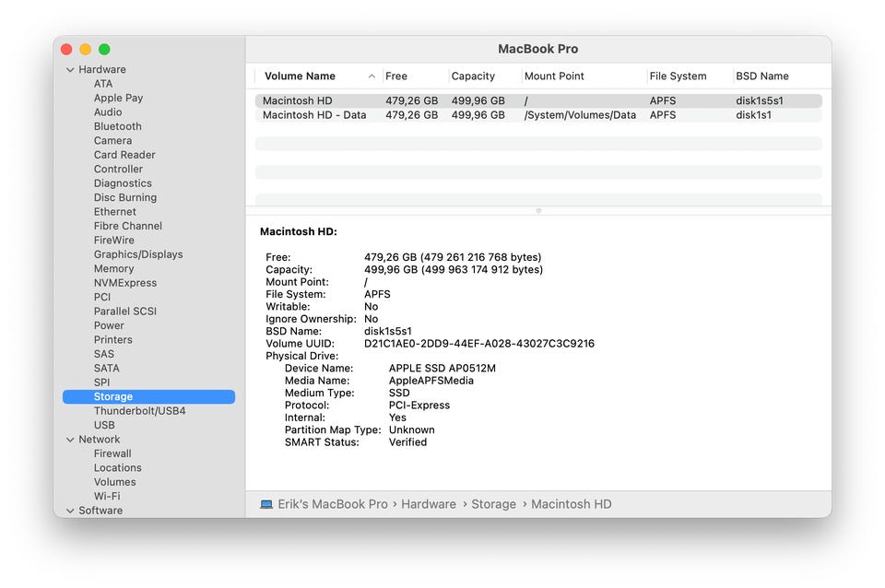Select Thunderbolt/USB4 in the sidebar
885x588 pixels.
pyautogui.click(x=139, y=411)
